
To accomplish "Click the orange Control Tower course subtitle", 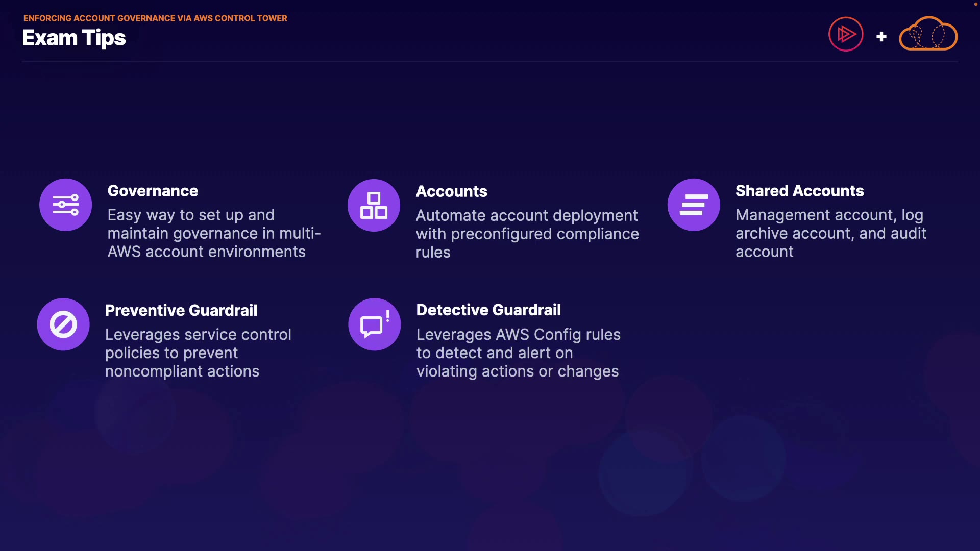I will [155, 18].
